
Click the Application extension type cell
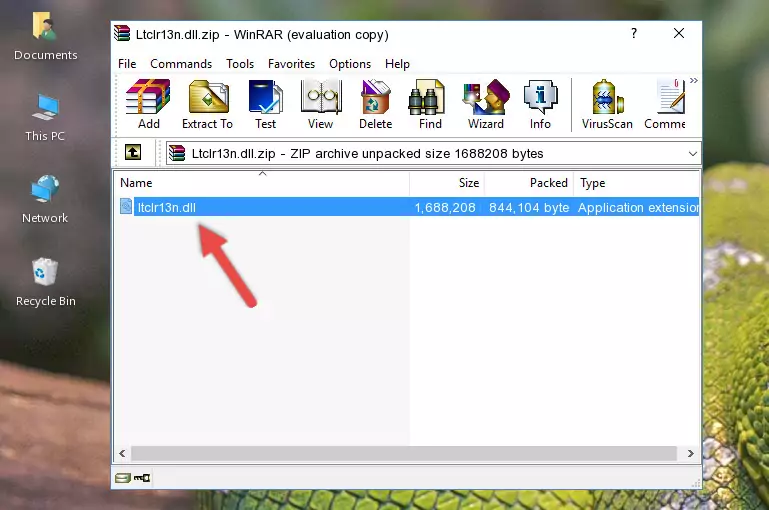pos(638,208)
